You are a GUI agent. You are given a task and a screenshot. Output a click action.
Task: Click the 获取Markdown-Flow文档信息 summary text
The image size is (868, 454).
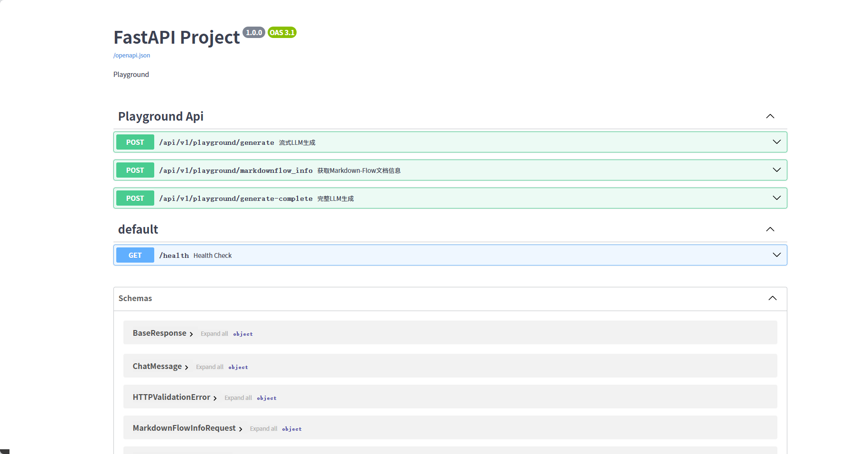[359, 170]
